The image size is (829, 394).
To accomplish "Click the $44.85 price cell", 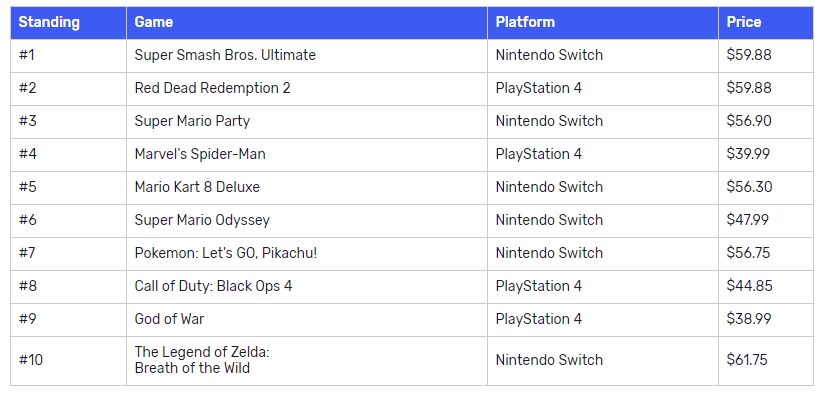I will pyautogui.click(x=766, y=287).
